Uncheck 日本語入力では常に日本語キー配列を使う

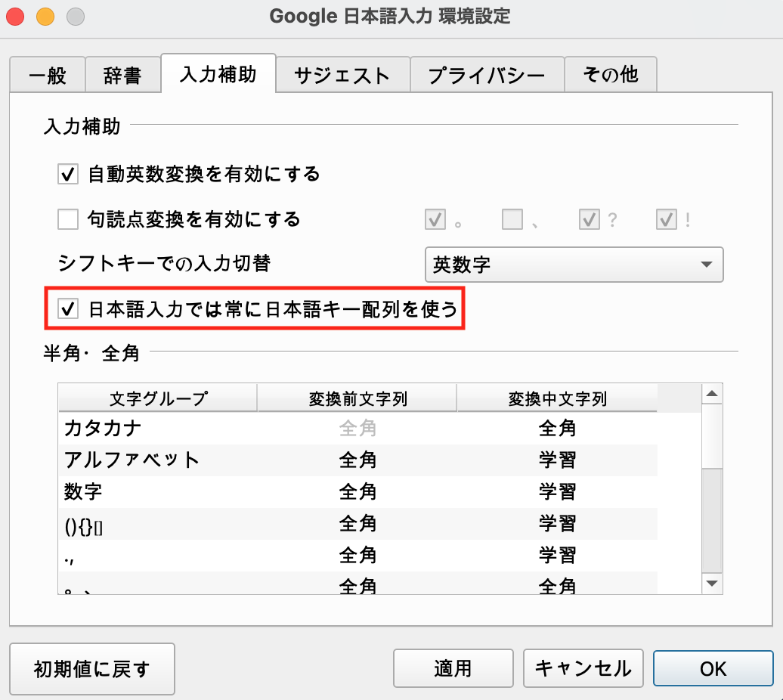click(68, 308)
